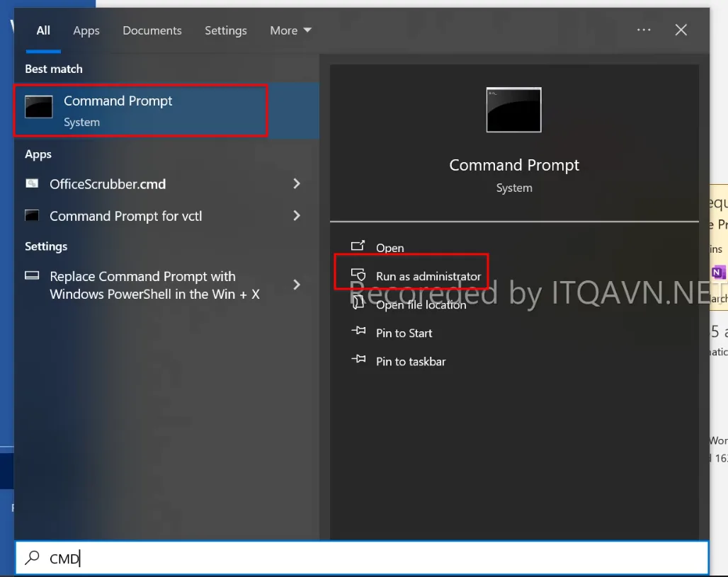This screenshot has width=728, height=577.
Task: Expand the More filter dropdown
Action: pos(290,30)
